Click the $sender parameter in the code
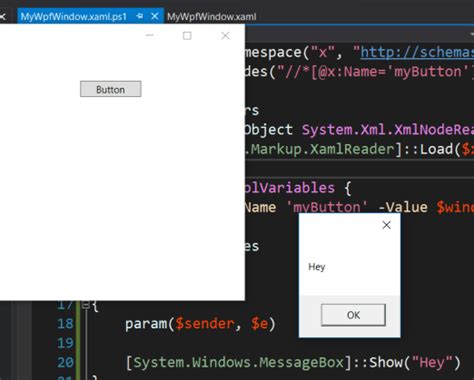 205,324
